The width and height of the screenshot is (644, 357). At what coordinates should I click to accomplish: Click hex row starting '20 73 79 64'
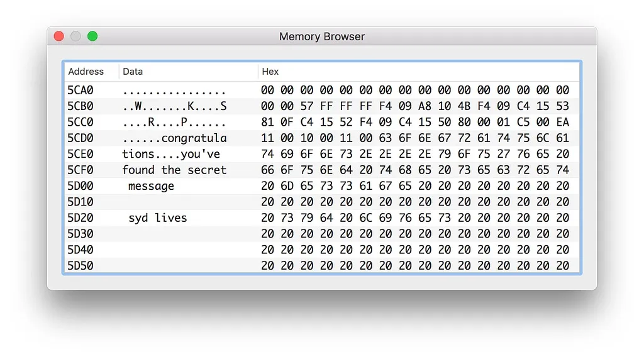[415, 218]
